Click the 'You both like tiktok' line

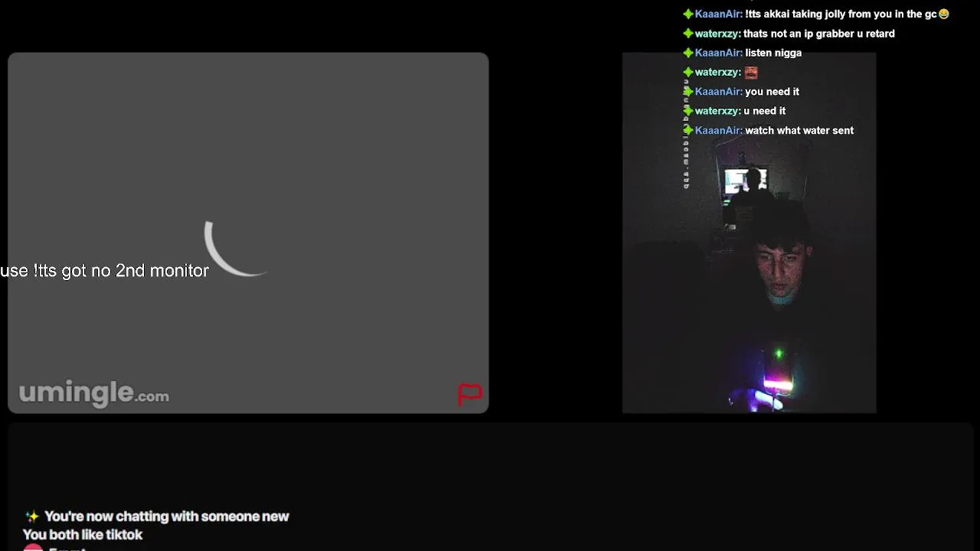83,535
